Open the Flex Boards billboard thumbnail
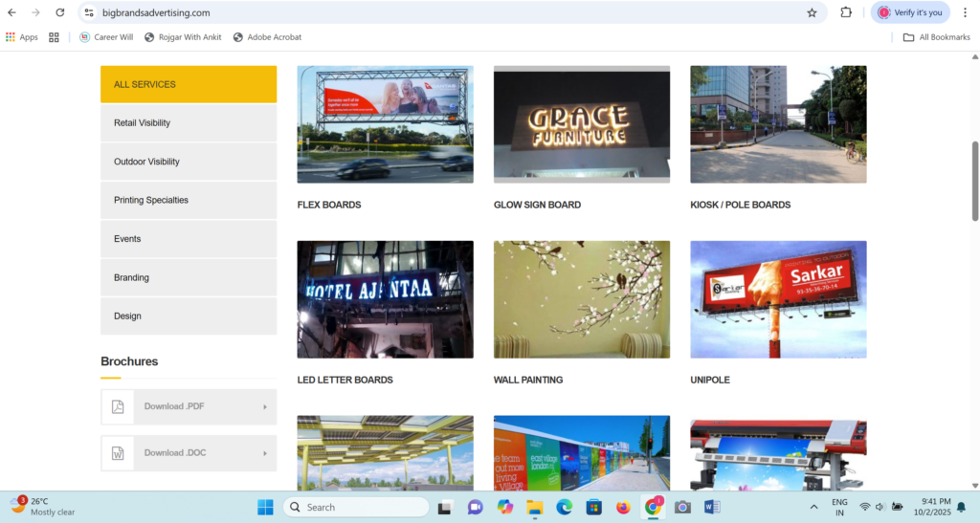Viewport: 980px width, 523px height. (385, 124)
